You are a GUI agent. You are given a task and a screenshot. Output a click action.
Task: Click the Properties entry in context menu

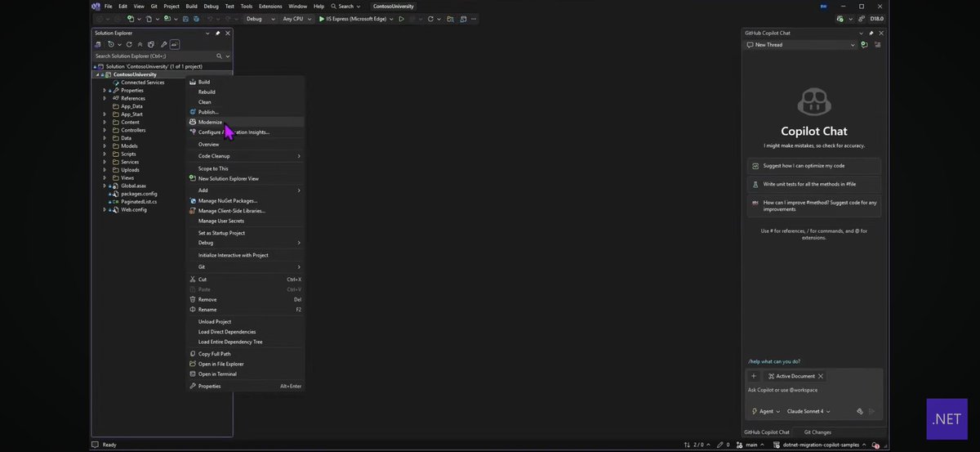(245, 386)
